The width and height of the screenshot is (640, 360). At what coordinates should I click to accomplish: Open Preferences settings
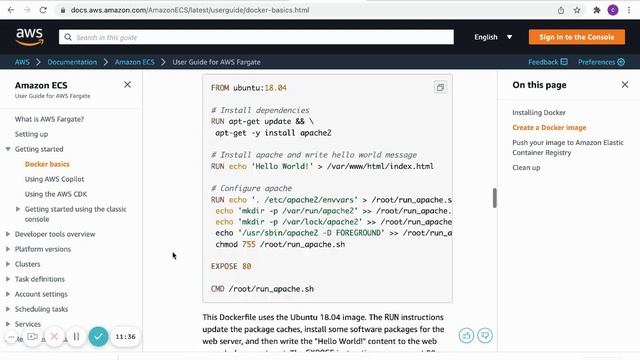(601, 62)
